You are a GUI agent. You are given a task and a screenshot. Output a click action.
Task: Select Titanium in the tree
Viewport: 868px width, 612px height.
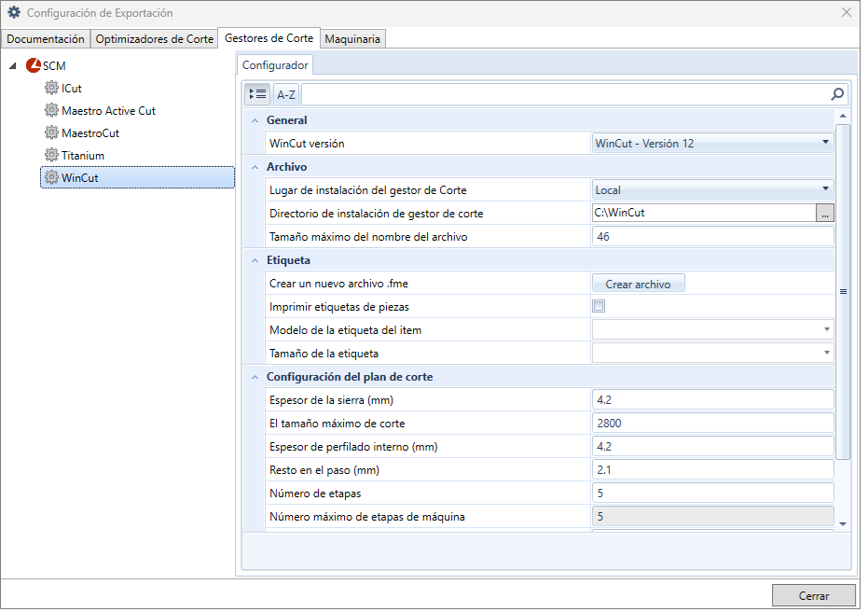[82, 155]
